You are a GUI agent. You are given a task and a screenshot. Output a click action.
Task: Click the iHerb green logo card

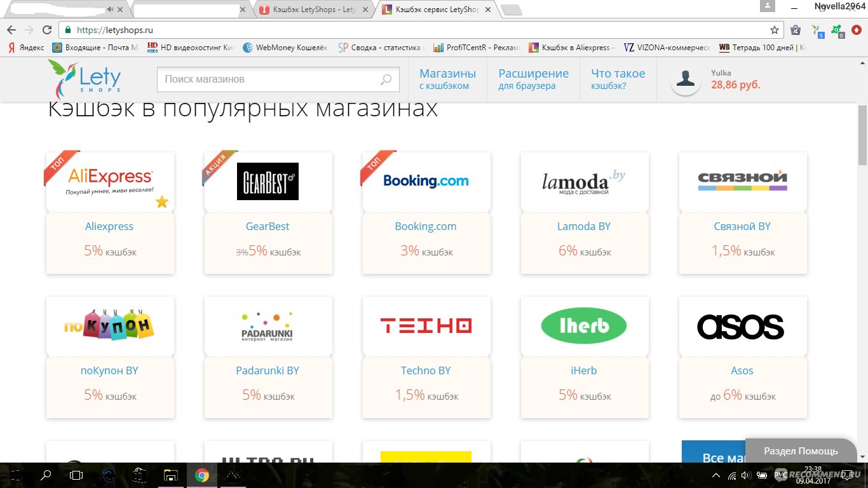pyautogui.click(x=585, y=326)
